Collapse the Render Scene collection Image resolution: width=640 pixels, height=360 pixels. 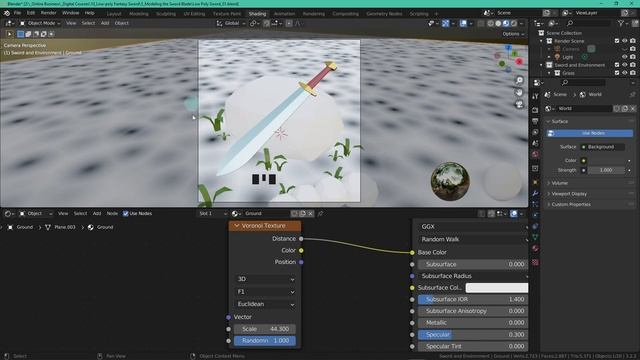542,41
